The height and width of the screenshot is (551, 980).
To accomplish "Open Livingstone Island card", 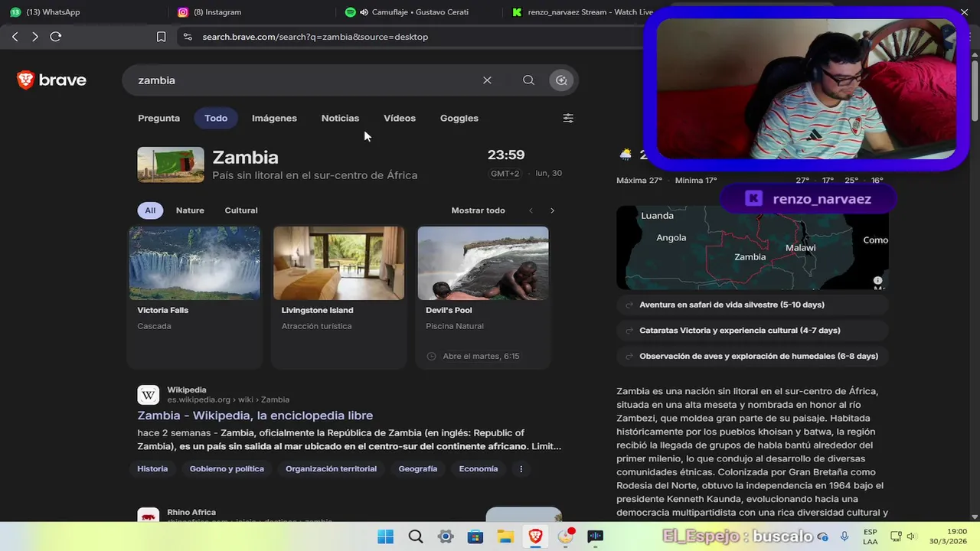I will click(x=338, y=297).
